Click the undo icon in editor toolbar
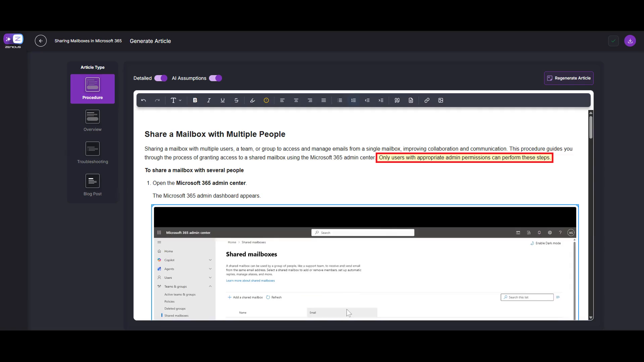The height and width of the screenshot is (362, 644). (144, 100)
